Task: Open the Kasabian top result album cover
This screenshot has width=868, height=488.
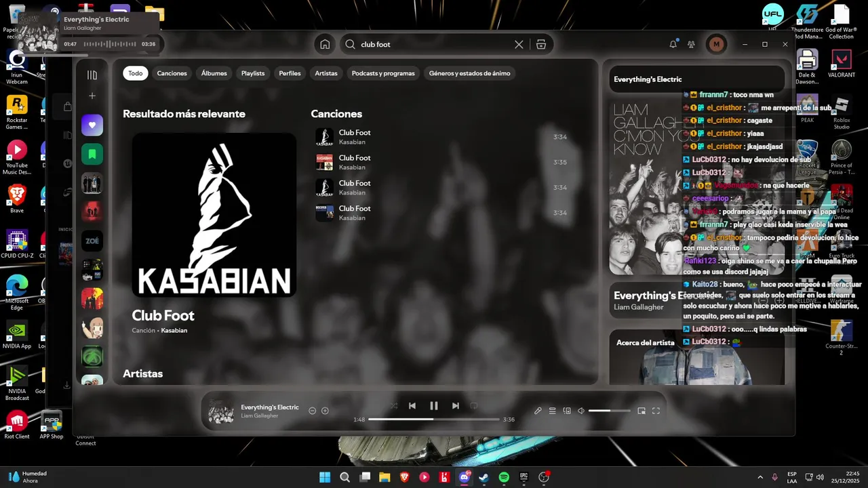Action: pos(214,215)
